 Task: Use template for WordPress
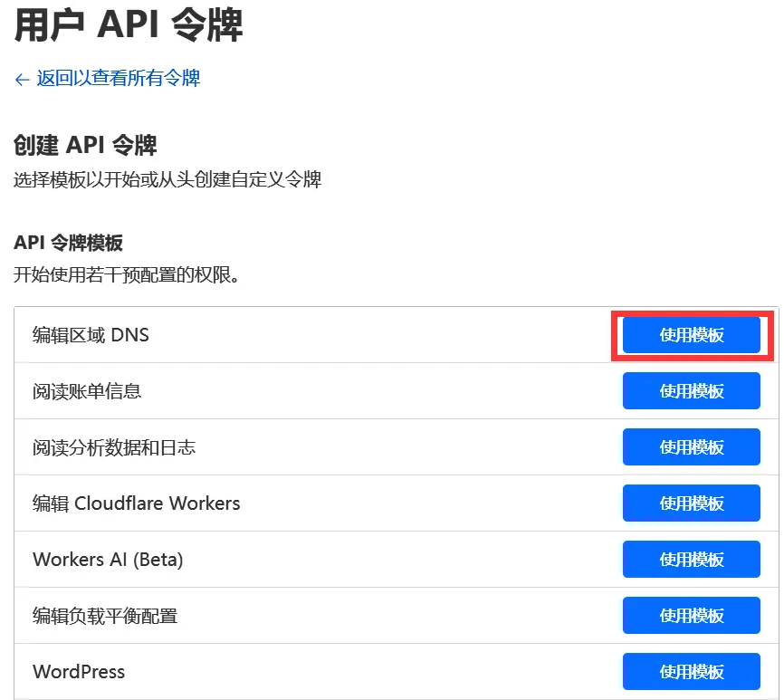point(691,671)
